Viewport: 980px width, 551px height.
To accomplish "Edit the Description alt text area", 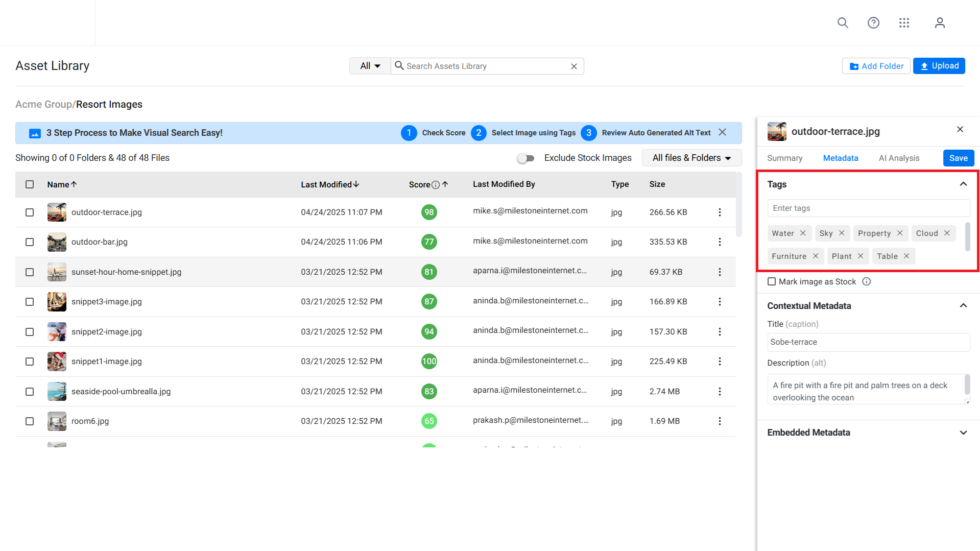I will [868, 389].
